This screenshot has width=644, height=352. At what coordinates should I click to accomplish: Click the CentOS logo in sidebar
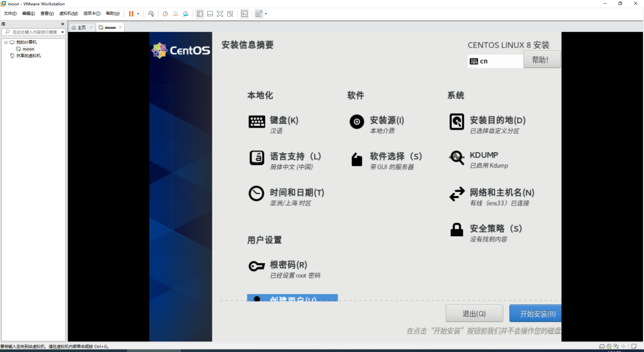tap(181, 50)
